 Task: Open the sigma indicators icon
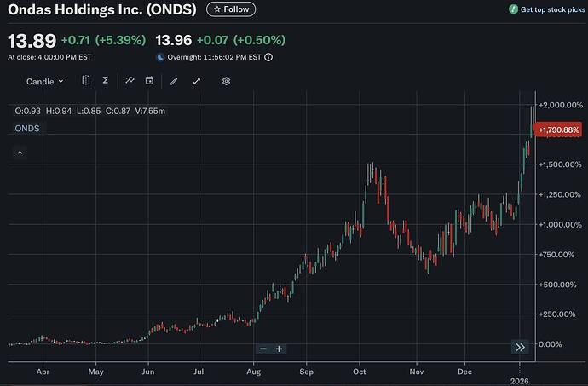(105, 81)
